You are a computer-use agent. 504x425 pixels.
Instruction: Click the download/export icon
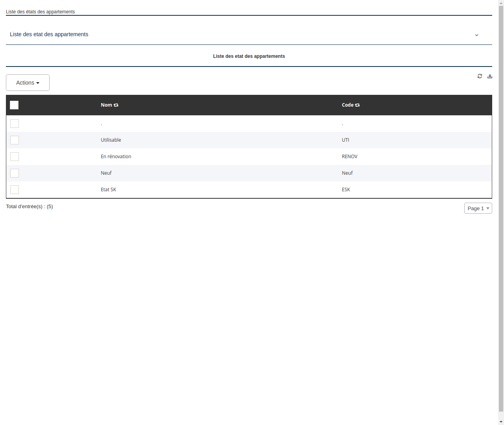tap(490, 76)
